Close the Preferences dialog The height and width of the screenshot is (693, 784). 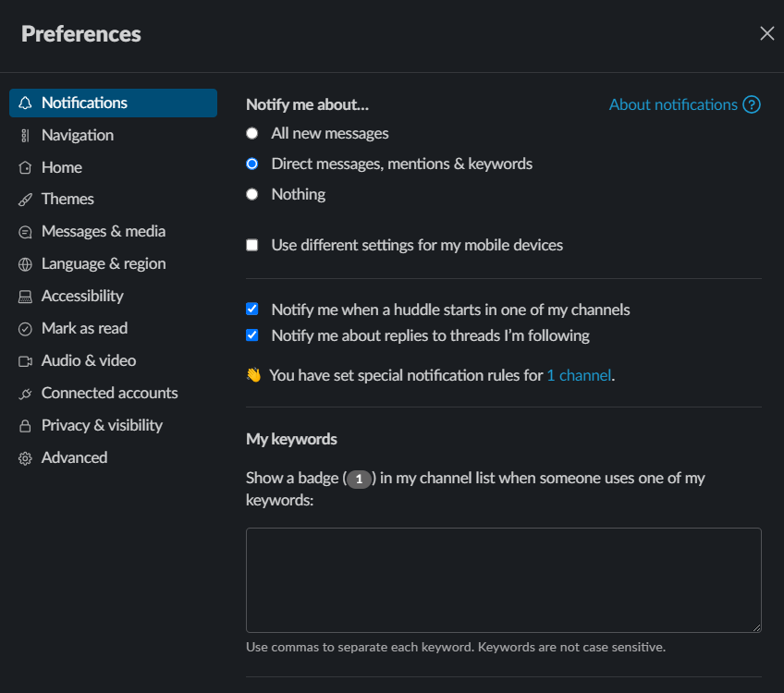coord(766,33)
